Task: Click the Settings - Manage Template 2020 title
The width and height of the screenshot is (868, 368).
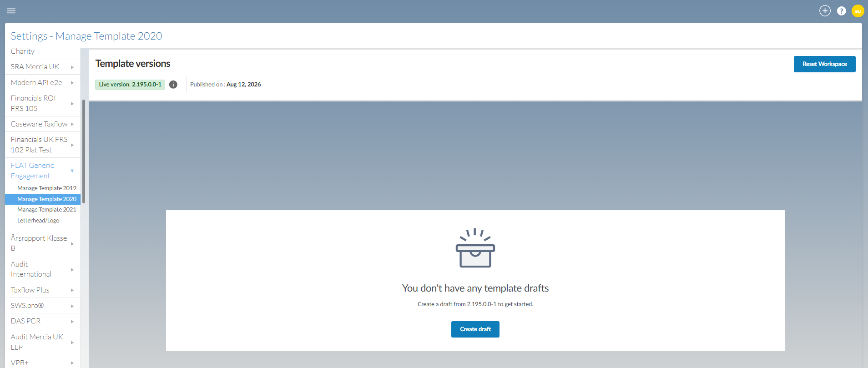Action: click(x=86, y=36)
